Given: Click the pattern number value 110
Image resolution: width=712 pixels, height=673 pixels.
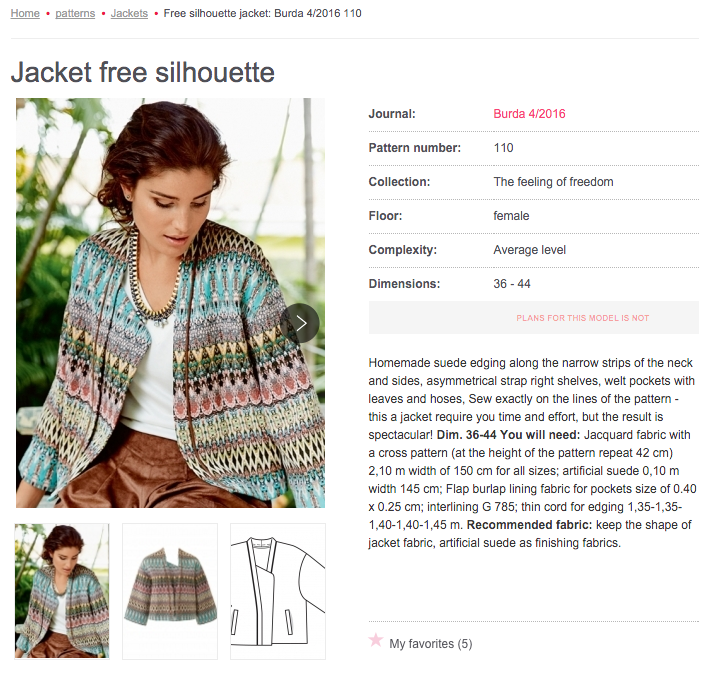Looking at the screenshot, I should (503, 148).
